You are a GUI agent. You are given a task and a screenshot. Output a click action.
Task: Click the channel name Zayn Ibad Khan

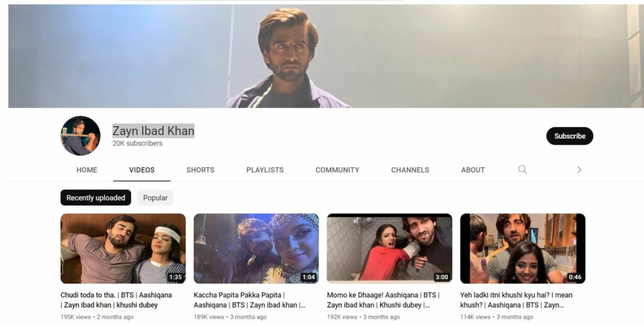[x=153, y=131]
